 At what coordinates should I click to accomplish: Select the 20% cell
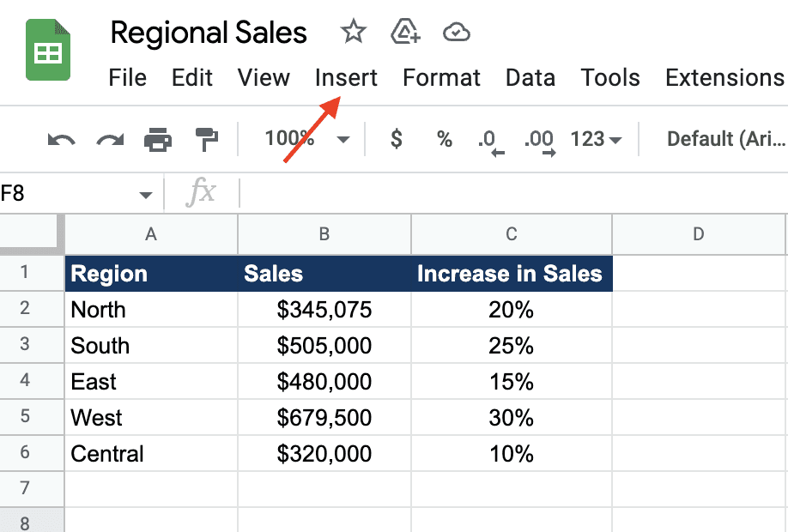point(512,310)
